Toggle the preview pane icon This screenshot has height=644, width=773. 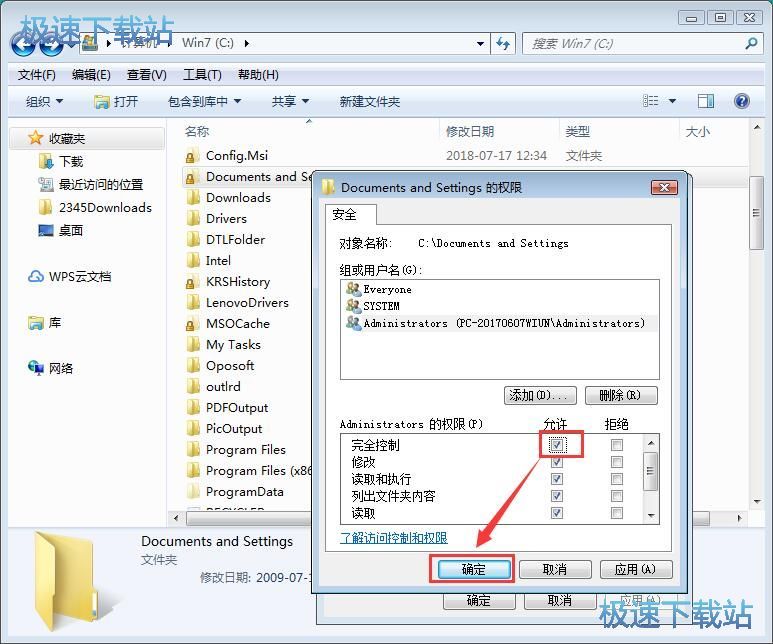click(705, 101)
